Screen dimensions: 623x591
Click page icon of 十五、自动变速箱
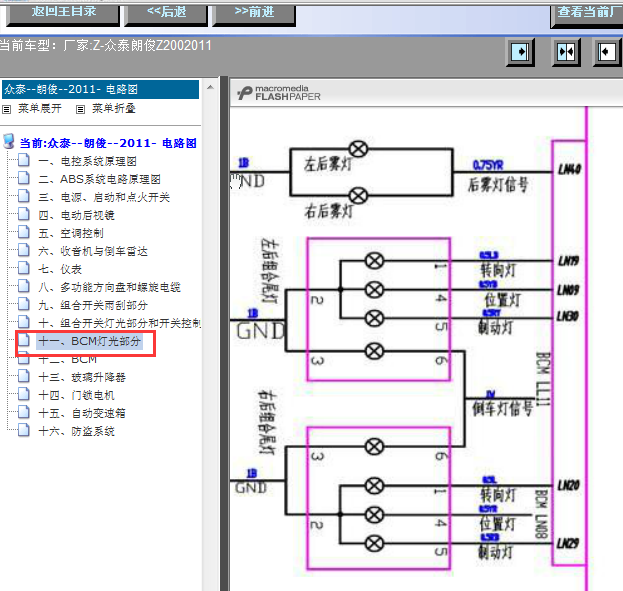(23, 412)
